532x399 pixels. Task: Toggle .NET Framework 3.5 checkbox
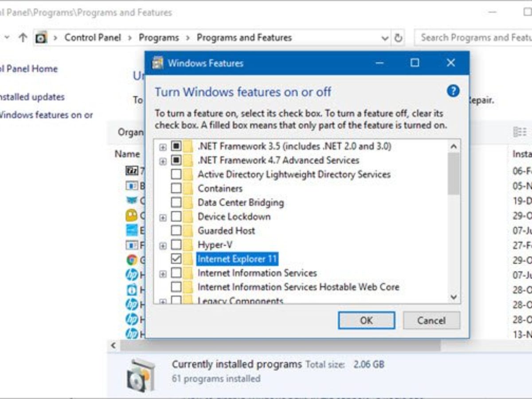point(176,146)
